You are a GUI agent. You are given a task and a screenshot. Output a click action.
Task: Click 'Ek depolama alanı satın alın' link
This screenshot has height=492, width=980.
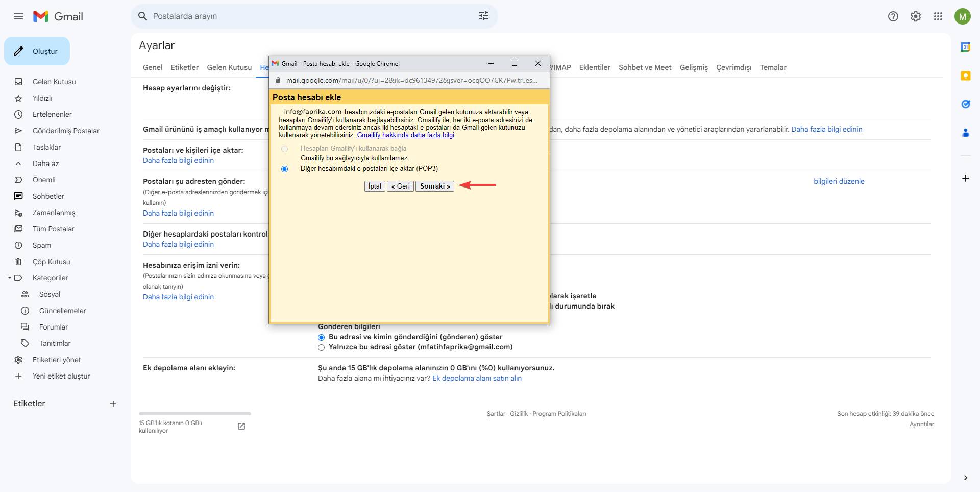click(477, 379)
